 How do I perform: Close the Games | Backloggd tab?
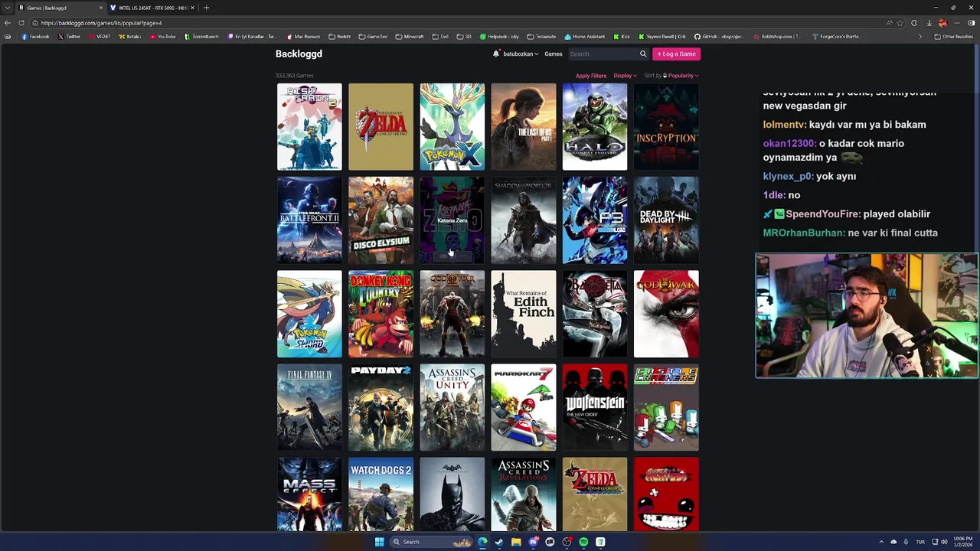click(x=101, y=8)
